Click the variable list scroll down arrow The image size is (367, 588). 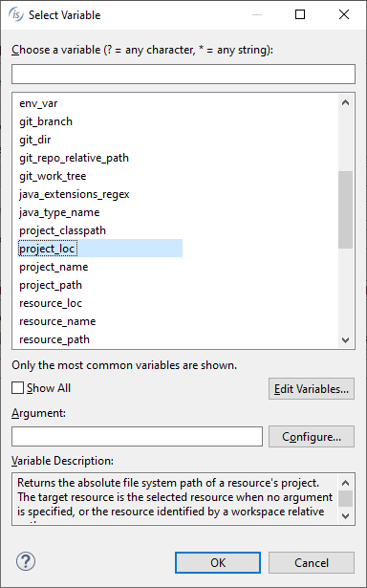pos(345,340)
